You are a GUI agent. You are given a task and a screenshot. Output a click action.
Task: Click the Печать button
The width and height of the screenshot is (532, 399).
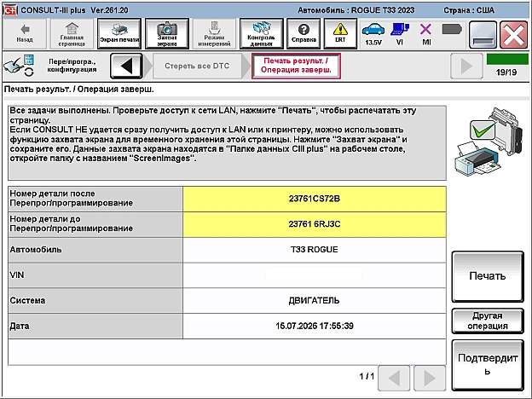(x=488, y=276)
